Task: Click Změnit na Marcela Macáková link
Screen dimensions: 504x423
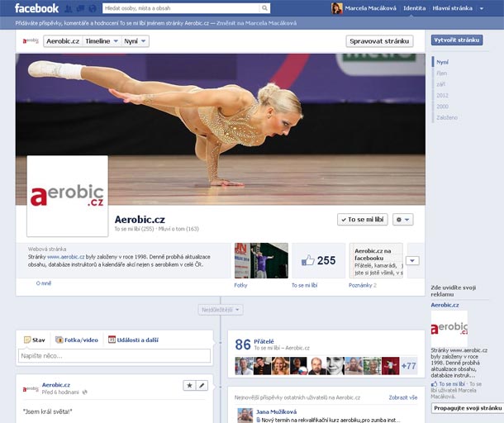Action: pyautogui.click(x=256, y=23)
